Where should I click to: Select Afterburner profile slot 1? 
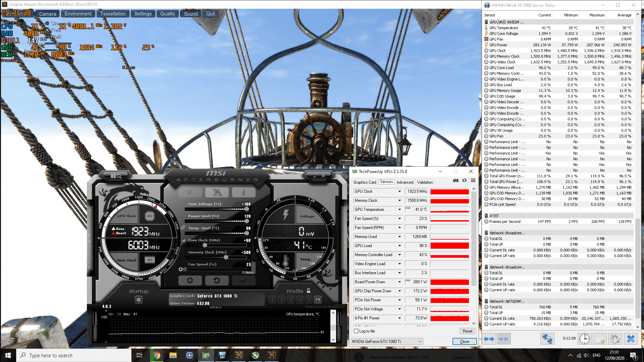272,300
